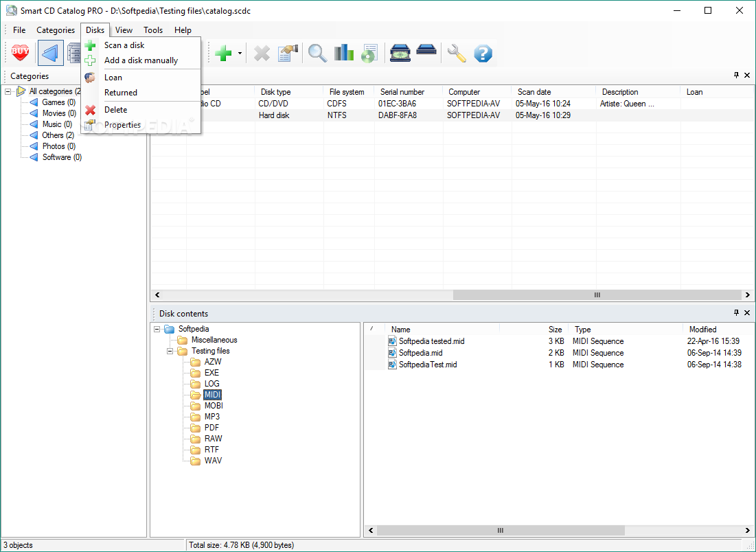Click the closed CD drive tray icon
Image resolution: width=756 pixels, height=552 pixels.
426,49
